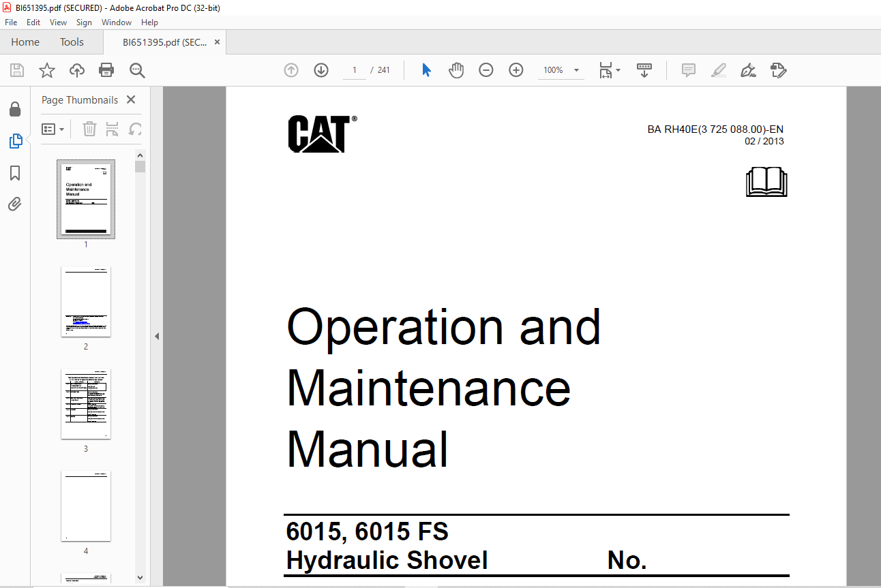Click the Save file icon
881x588 pixels.
pos(17,70)
